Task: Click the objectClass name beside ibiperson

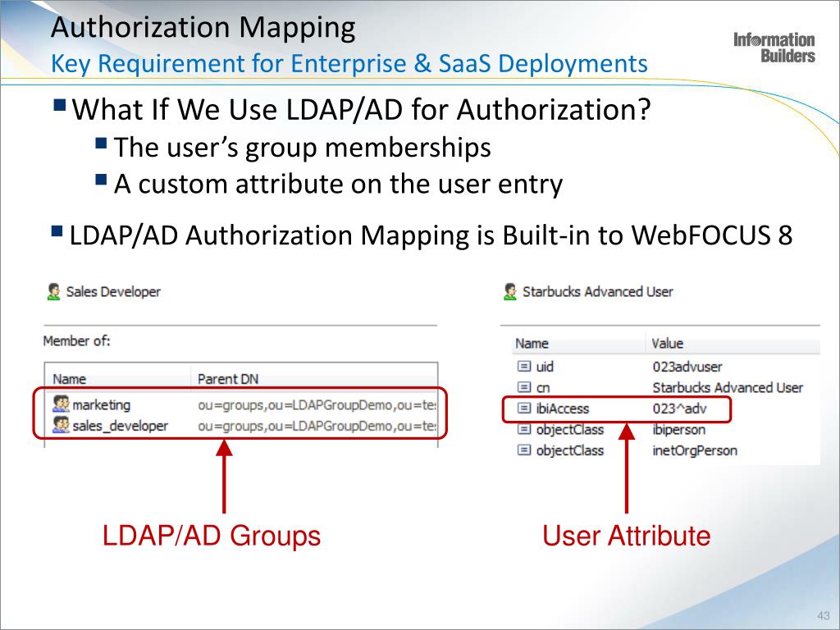Action: pos(570,430)
